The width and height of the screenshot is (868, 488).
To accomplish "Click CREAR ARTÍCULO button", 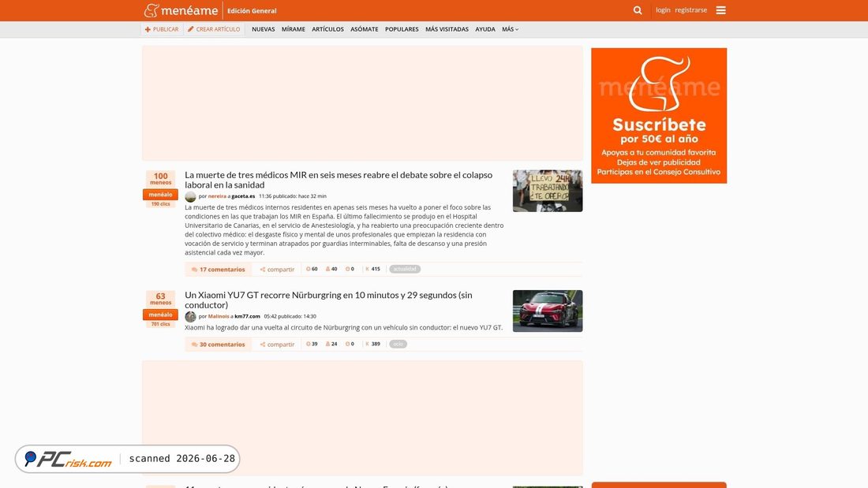I will tap(214, 29).
